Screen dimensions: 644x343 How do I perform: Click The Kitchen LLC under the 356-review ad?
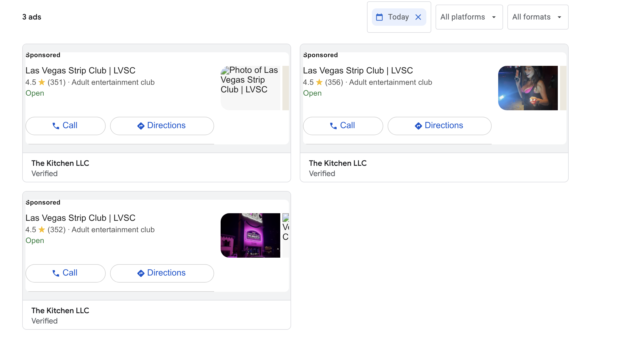pos(338,163)
